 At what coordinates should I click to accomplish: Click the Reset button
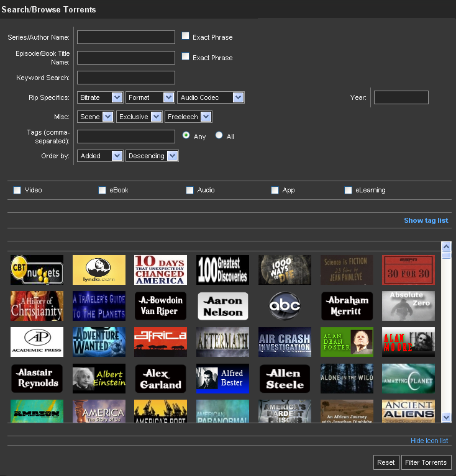(386, 462)
